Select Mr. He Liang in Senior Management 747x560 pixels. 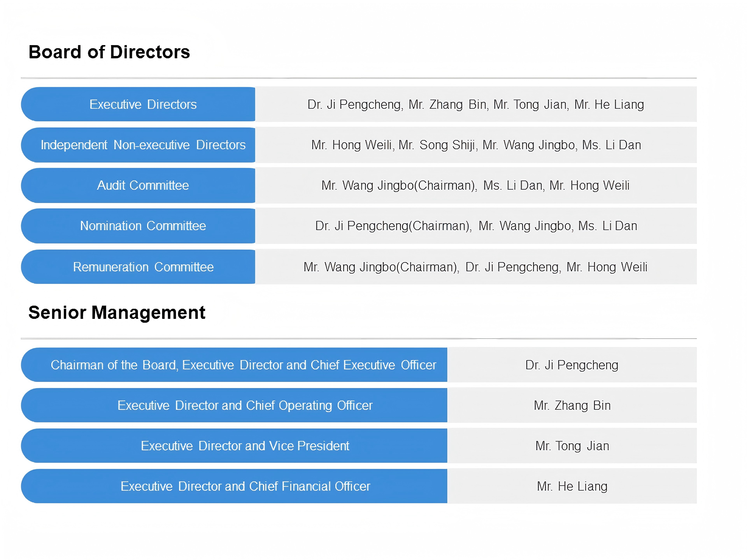[x=572, y=486]
